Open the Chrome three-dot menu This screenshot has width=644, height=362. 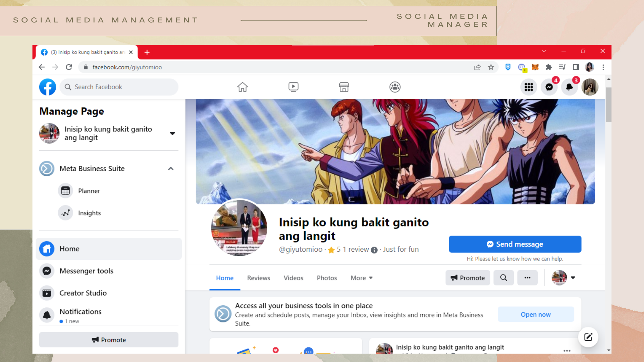pos(603,67)
